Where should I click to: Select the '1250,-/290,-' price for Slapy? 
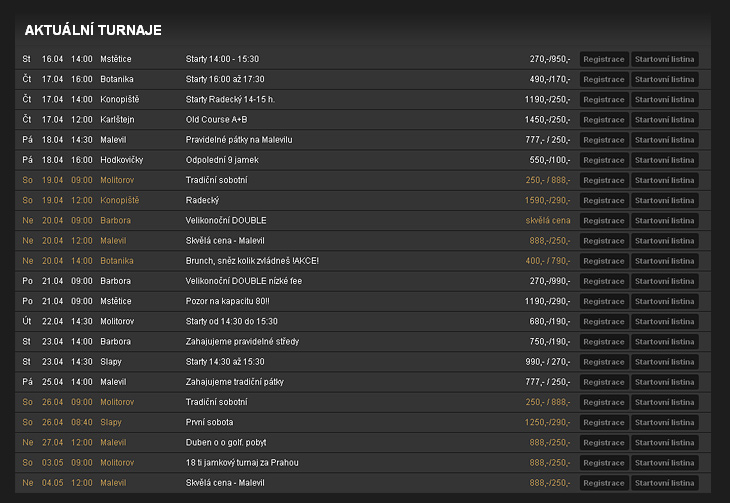tap(547, 422)
